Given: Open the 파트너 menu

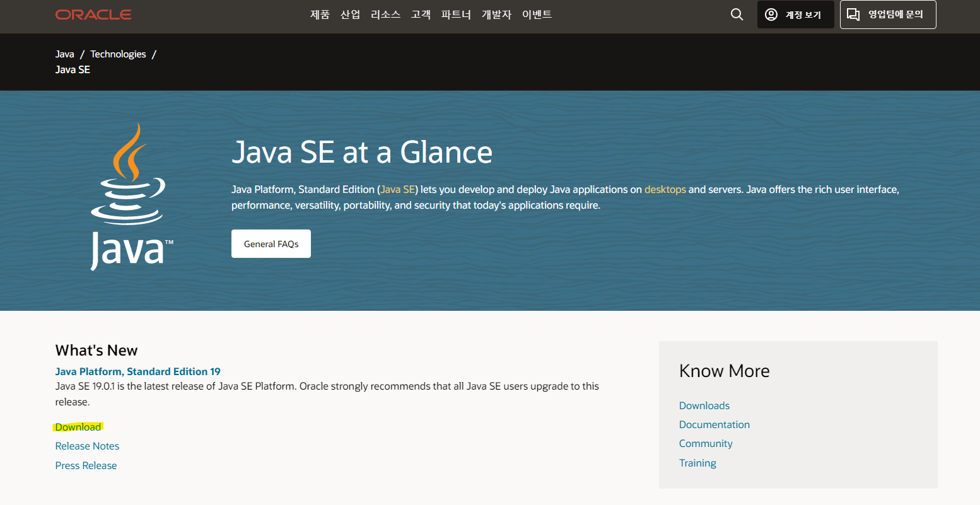Looking at the screenshot, I should (x=456, y=15).
